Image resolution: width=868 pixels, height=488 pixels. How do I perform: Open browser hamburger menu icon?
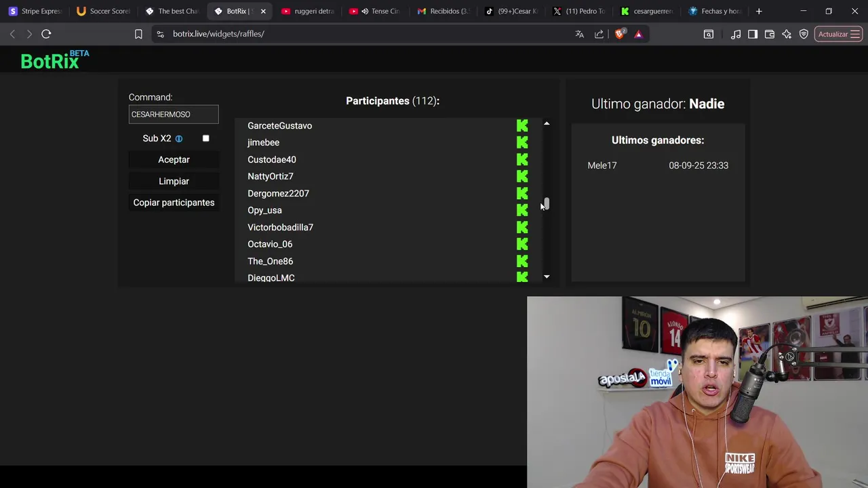pos(855,34)
